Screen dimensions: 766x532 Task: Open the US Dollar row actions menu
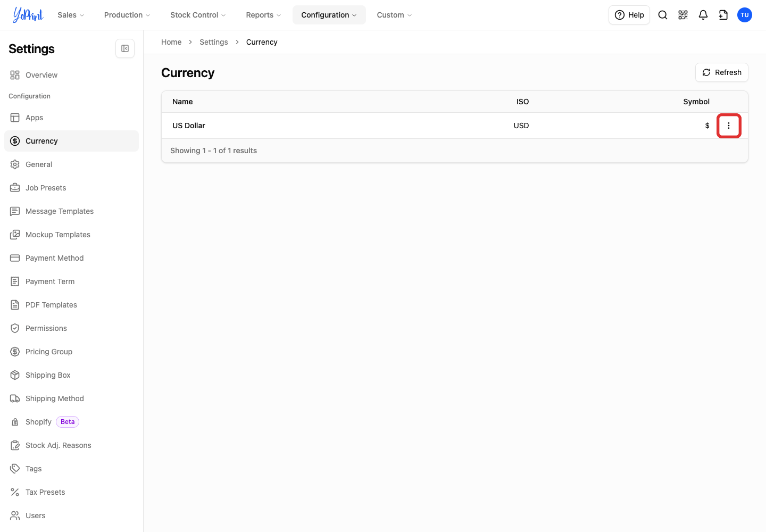pyautogui.click(x=729, y=126)
